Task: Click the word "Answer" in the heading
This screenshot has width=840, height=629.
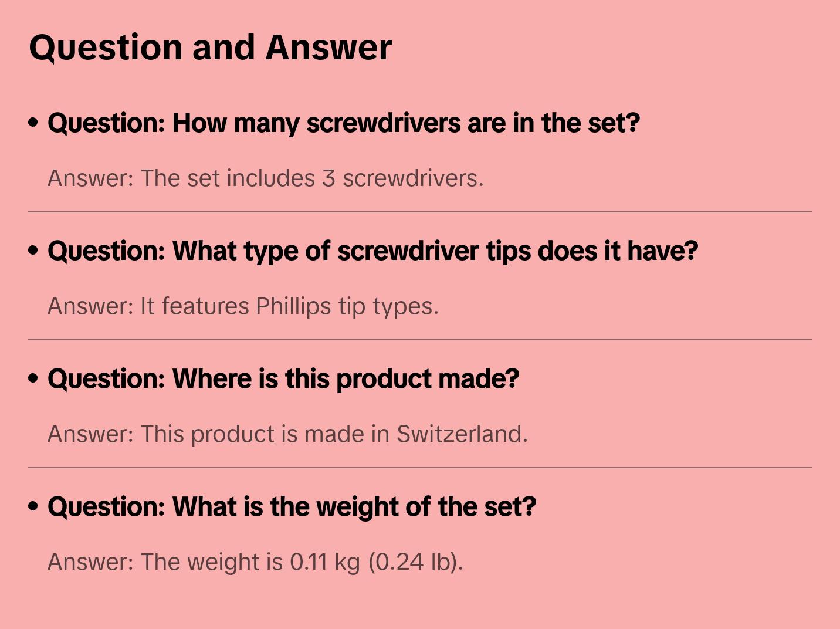Action: tap(328, 47)
